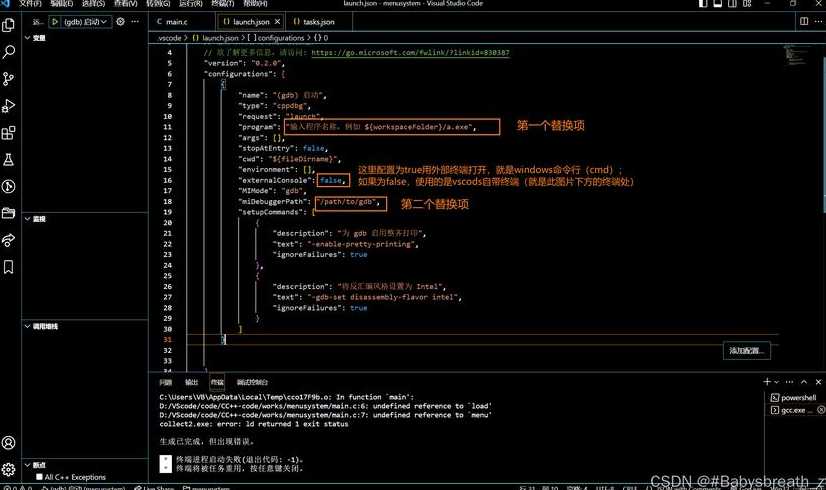Screen dimensions: 826x490
Task: Open the Manage gear at activity bar bottom
Action: 8,469
